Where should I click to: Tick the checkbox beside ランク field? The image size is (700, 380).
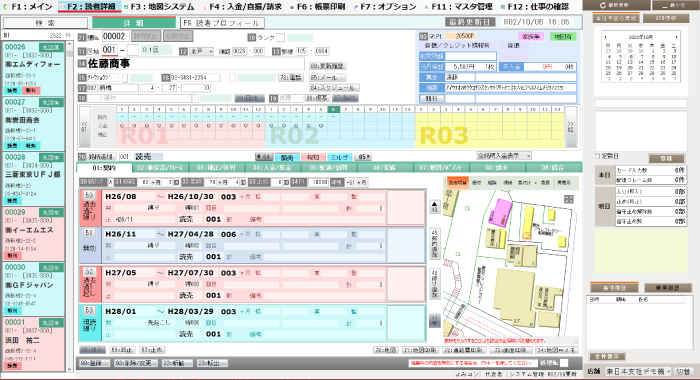[280, 38]
